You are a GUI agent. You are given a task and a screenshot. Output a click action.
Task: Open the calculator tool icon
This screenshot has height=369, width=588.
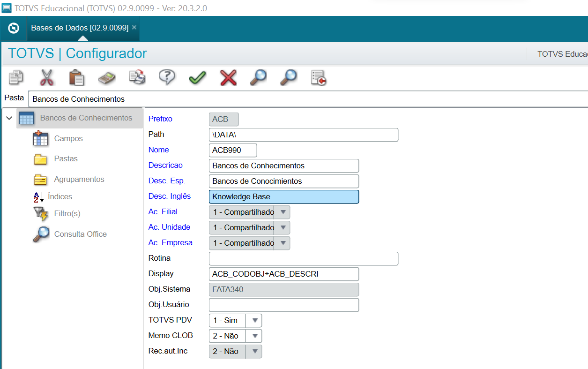[x=107, y=78]
